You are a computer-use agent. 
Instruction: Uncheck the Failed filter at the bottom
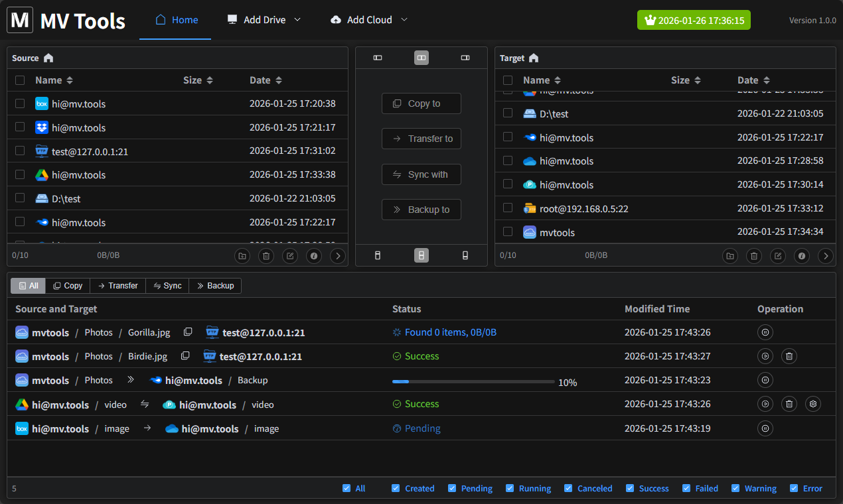tap(686, 488)
